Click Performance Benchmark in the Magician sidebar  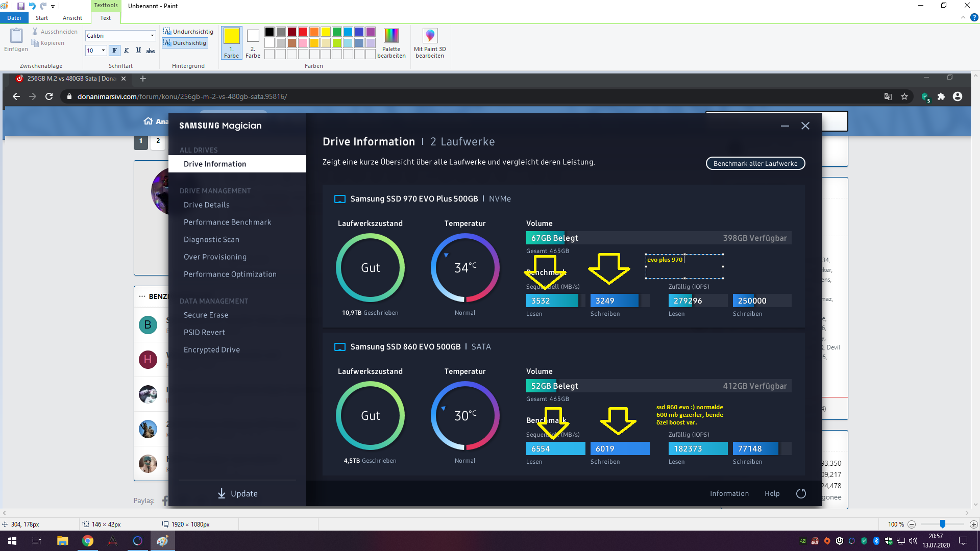(228, 222)
